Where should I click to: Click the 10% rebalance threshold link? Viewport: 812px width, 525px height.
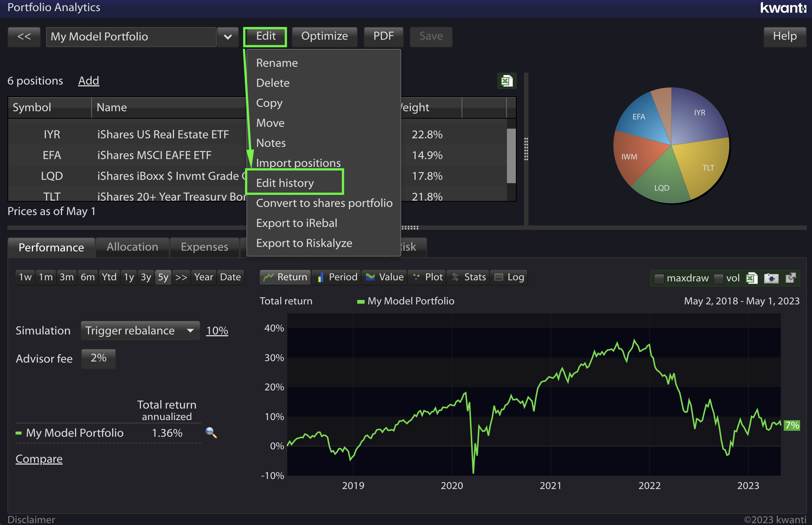pos(217,331)
